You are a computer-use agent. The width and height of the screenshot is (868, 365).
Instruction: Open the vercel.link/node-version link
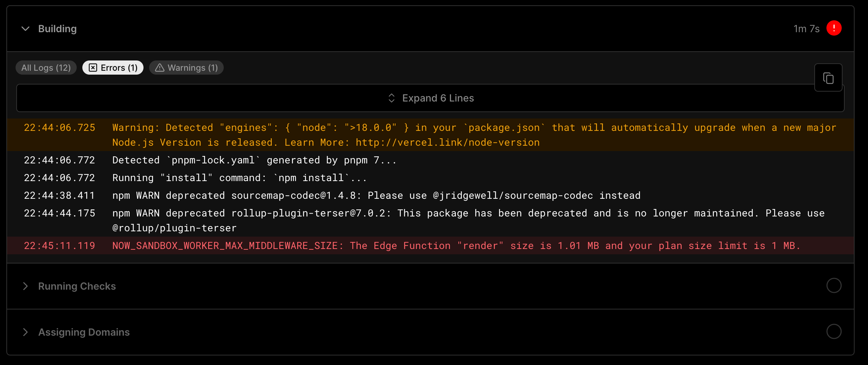447,142
